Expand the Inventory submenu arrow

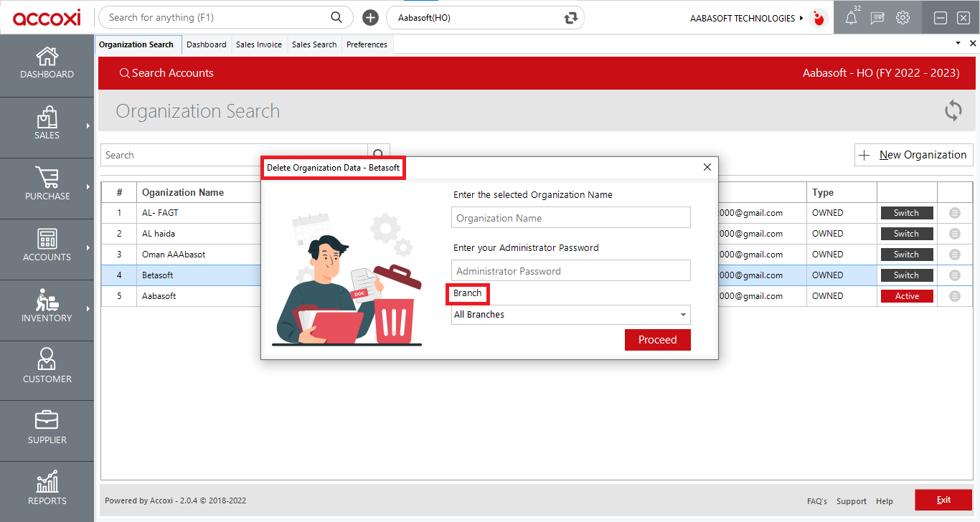88,308
